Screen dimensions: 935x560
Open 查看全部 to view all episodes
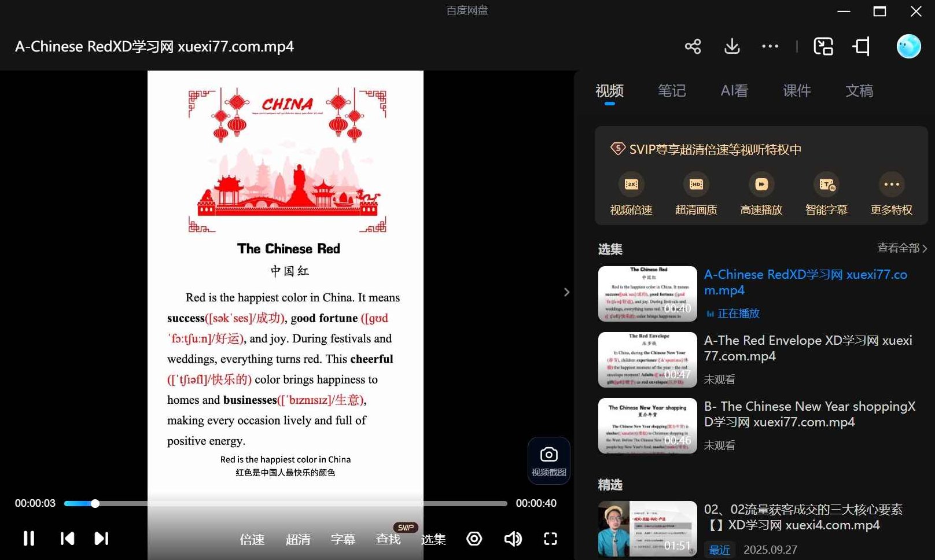(899, 248)
